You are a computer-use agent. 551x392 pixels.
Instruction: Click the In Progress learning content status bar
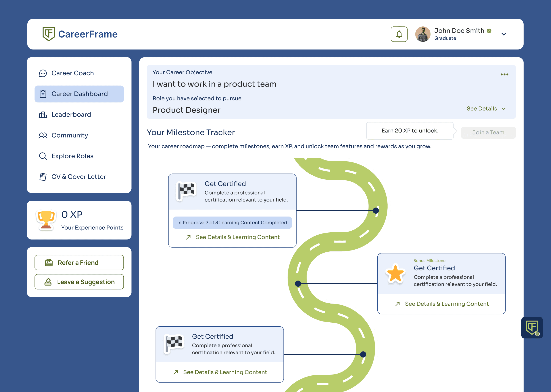(x=232, y=223)
